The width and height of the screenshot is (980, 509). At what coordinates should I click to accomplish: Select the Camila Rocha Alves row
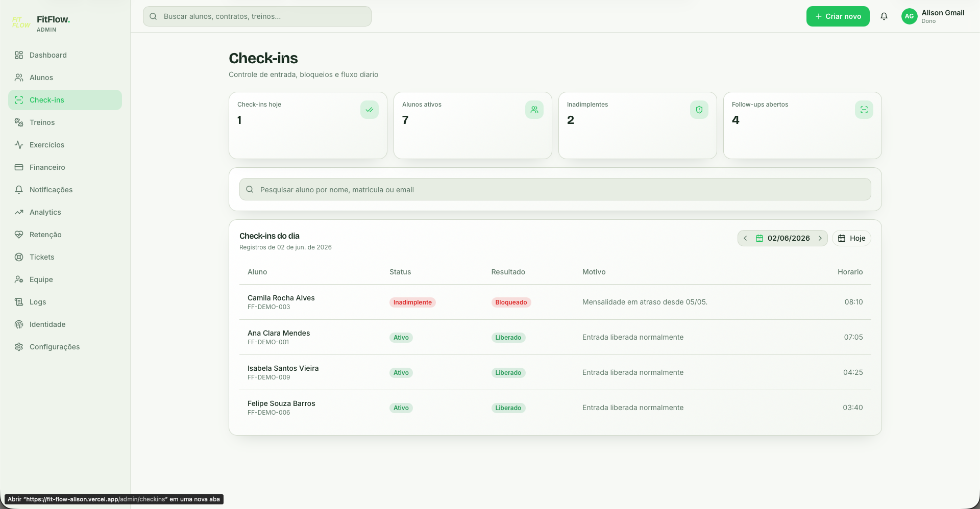pyautogui.click(x=555, y=302)
